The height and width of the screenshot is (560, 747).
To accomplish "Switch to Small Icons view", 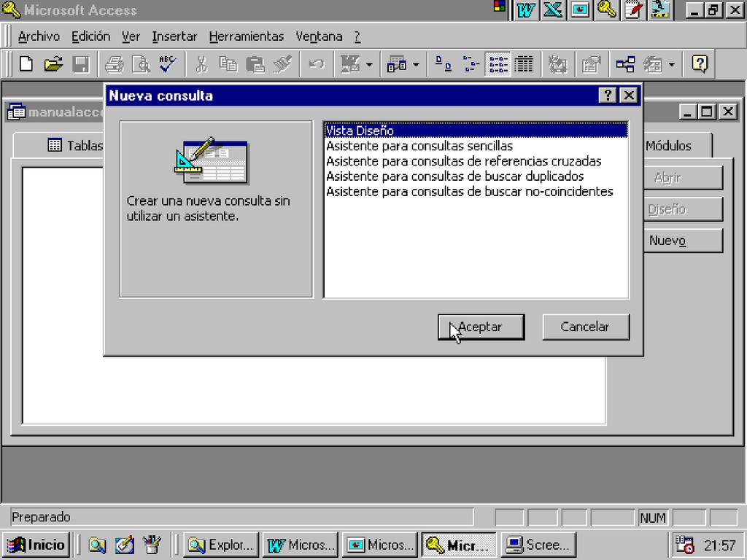I will click(x=471, y=64).
